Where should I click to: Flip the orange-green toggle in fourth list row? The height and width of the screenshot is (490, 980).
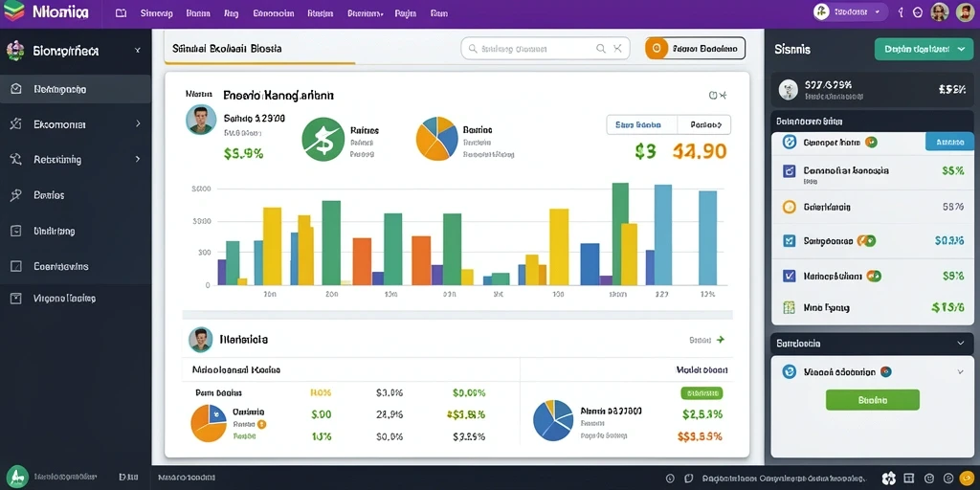click(867, 240)
